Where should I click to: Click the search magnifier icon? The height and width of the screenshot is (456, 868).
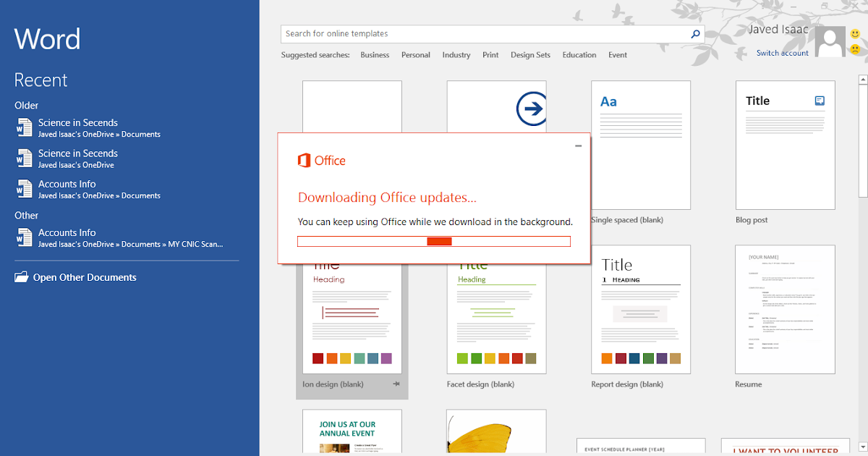695,34
